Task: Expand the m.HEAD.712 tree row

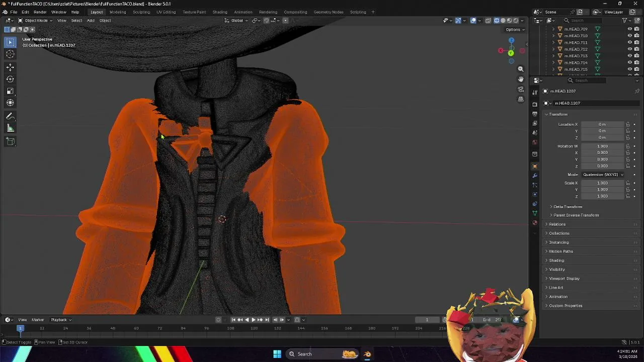Action: point(554,49)
